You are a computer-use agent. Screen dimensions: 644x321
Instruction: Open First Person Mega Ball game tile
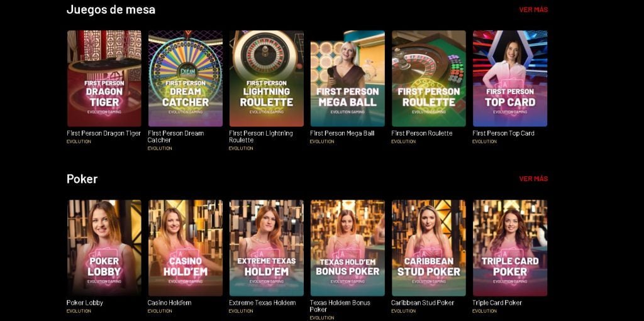(x=347, y=79)
